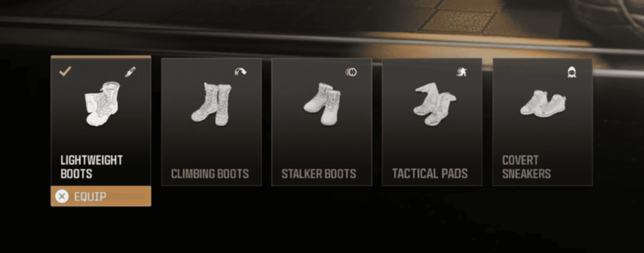Click the sliding soldier icon on Tactical Pads
This screenshot has width=644, height=253.
pos(461,72)
